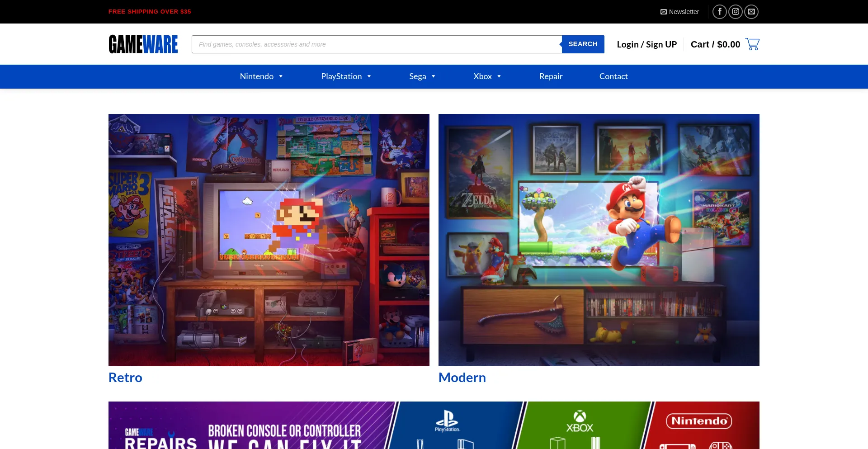Click the Xbox logo in repairs banner
This screenshot has width=868, height=449.
pos(580,421)
